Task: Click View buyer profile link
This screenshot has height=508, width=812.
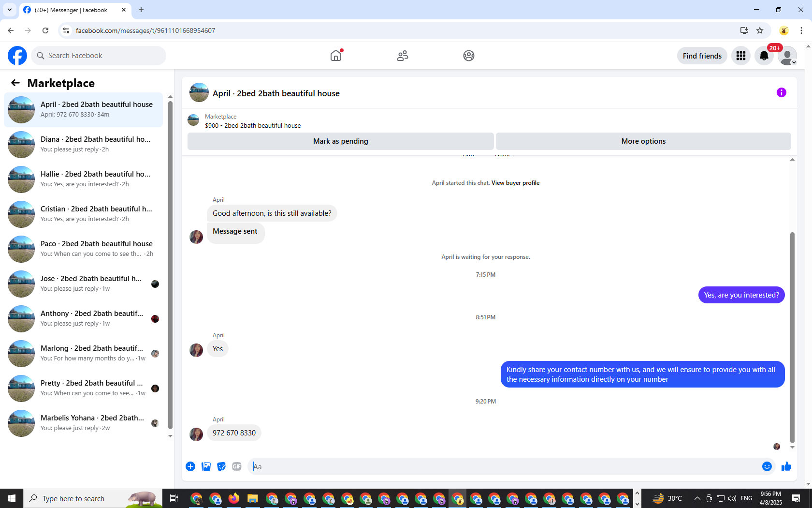Action: click(515, 183)
